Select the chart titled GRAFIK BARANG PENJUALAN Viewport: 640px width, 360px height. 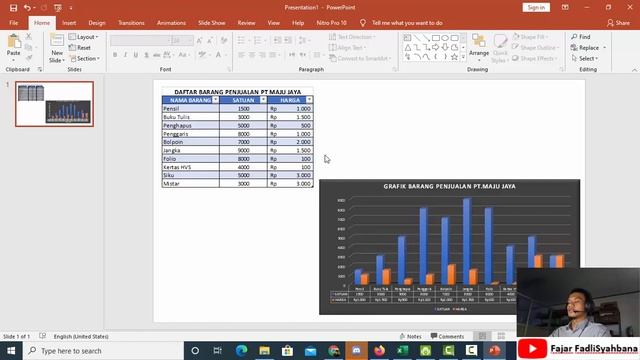pos(449,247)
